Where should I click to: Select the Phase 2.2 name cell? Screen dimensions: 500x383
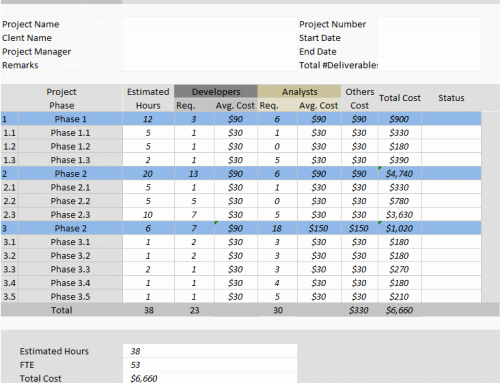point(70,201)
